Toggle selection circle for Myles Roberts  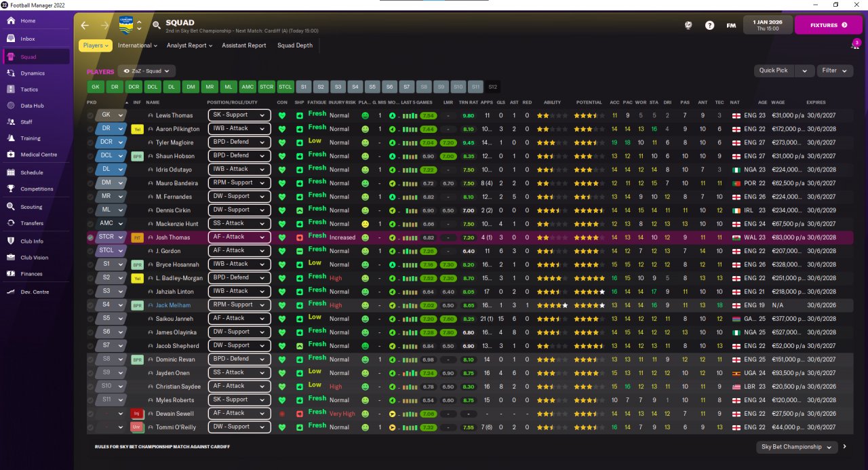tap(91, 400)
